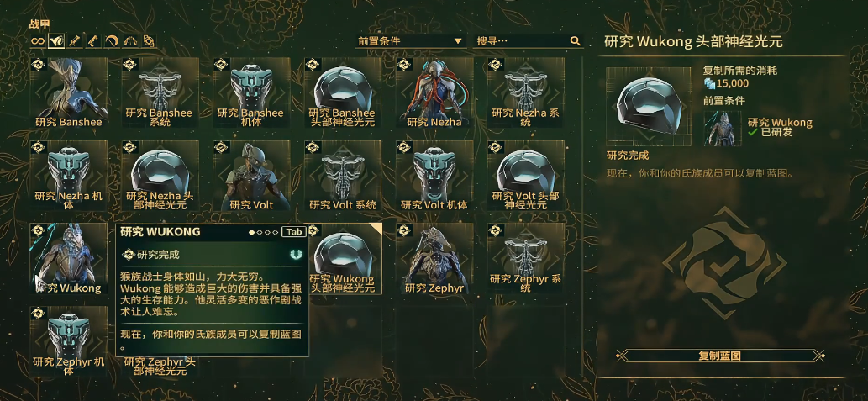Select the pistol secondary weapon category icon
Screen dimensions: 868x401
93,41
